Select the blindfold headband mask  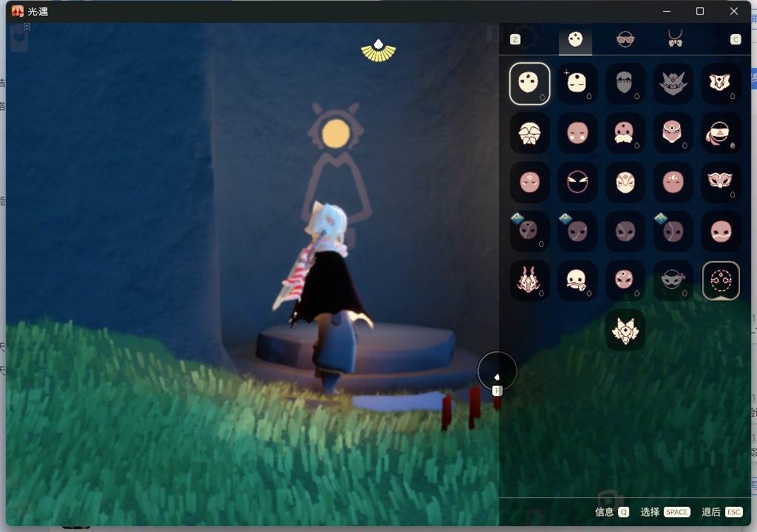(721, 133)
